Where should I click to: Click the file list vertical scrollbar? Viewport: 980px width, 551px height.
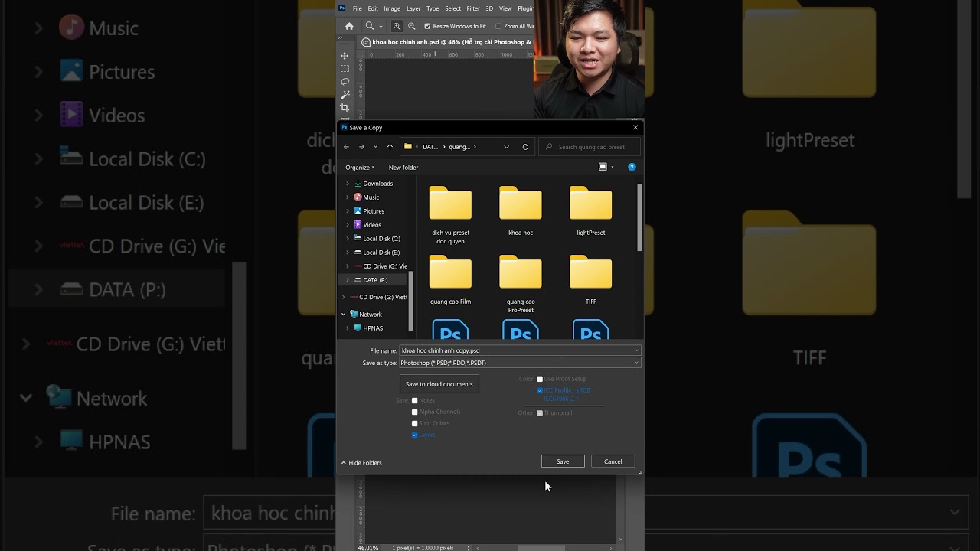[639, 217]
